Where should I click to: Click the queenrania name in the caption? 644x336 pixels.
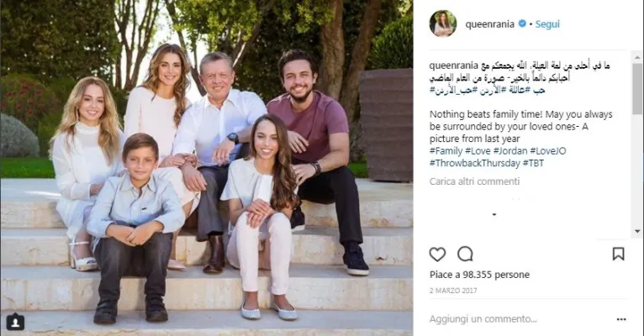tap(453, 66)
